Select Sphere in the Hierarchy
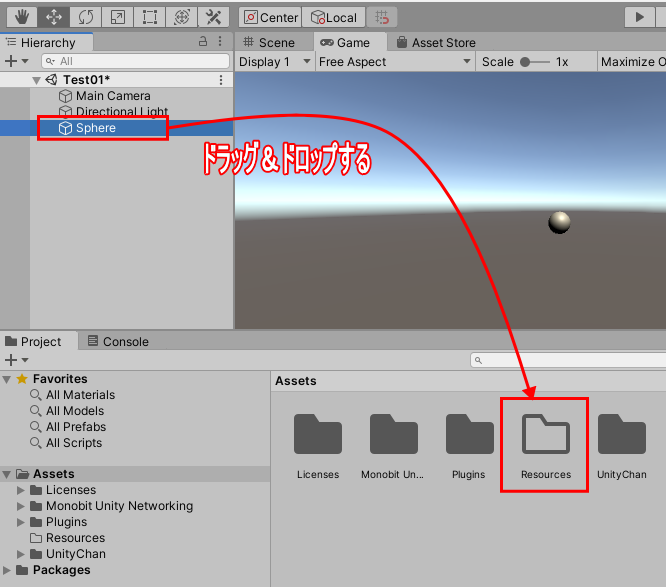Screen dimensions: 666x587 click(x=96, y=128)
